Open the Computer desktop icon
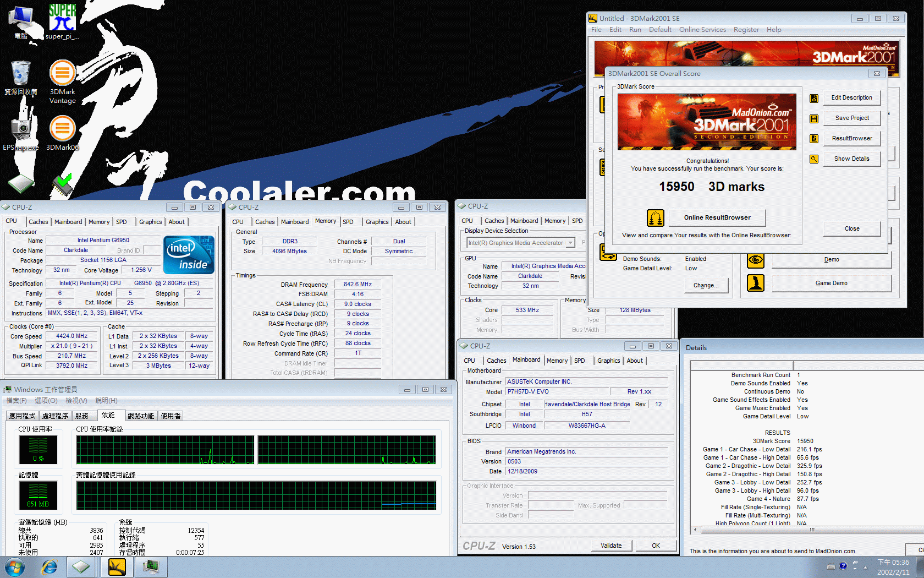The width and height of the screenshot is (924, 578). click(21, 22)
